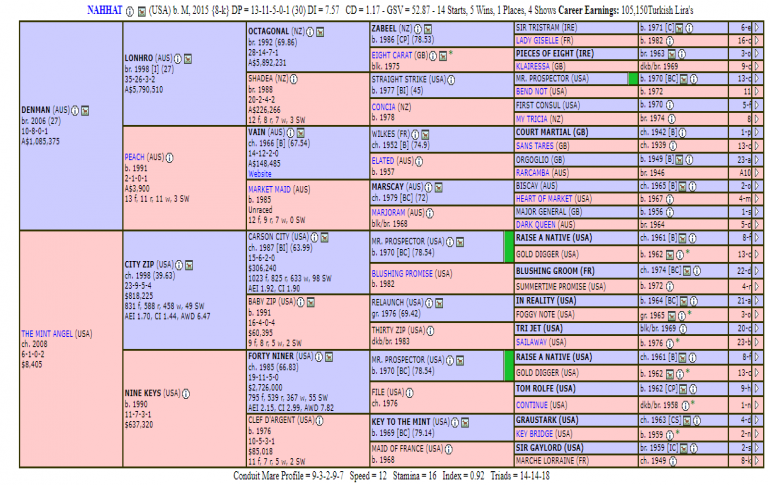770x485 pixels.
Task: Open THE MINT ANGEL link
Action: 47,334
